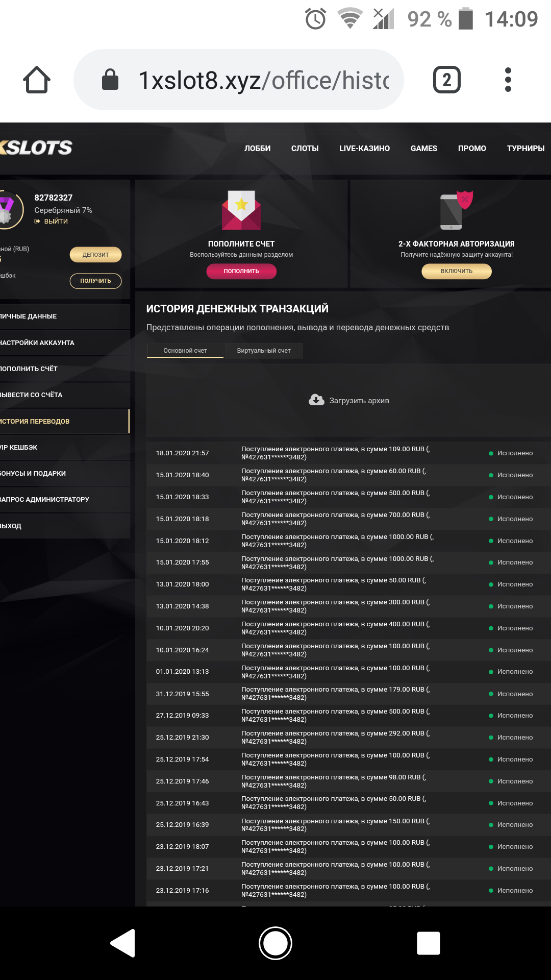The image size is (551, 980).
Task: Click the 292.00 RUB transaction description
Action: coord(336,738)
